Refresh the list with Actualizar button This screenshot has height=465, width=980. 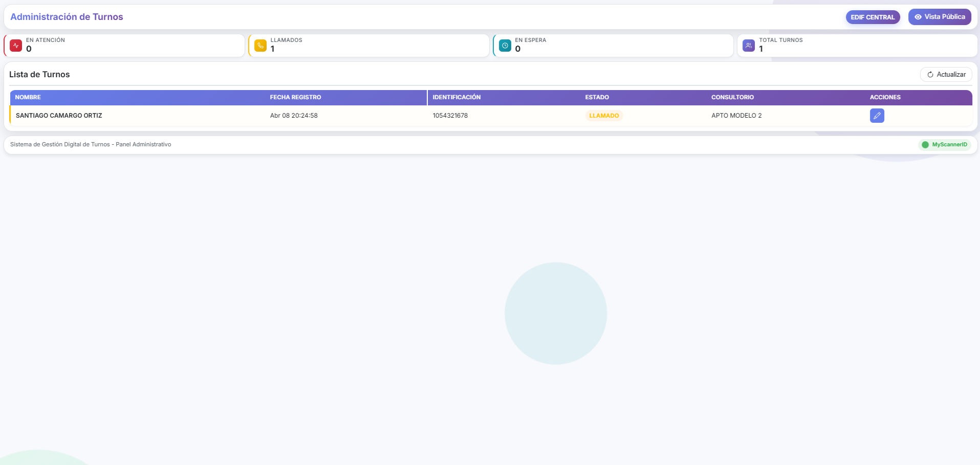[x=946, y=75]
